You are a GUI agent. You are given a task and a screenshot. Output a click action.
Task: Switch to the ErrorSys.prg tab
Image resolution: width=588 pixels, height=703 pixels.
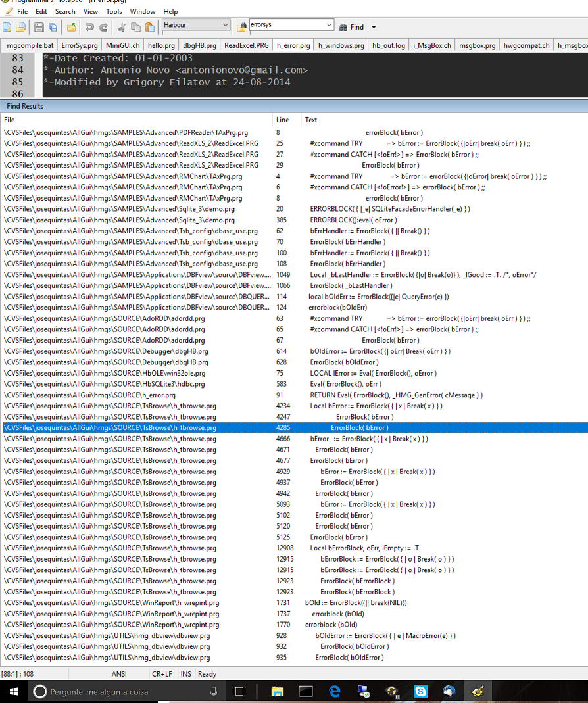pyautogui.click(x=80, y=45)
